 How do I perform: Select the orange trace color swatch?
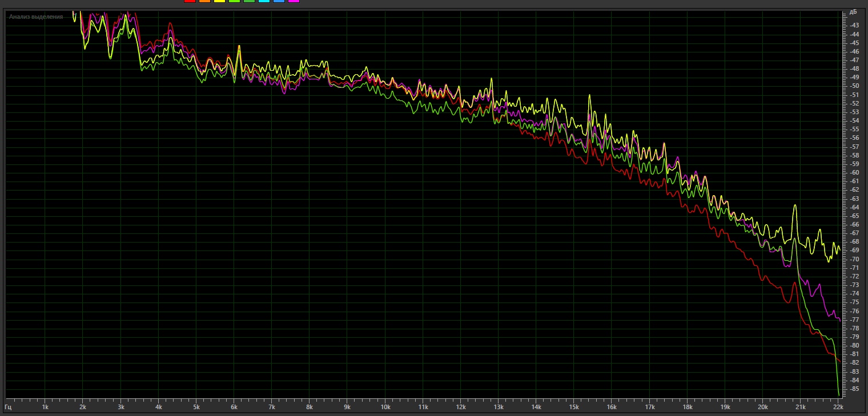click(x=204, y=2)
